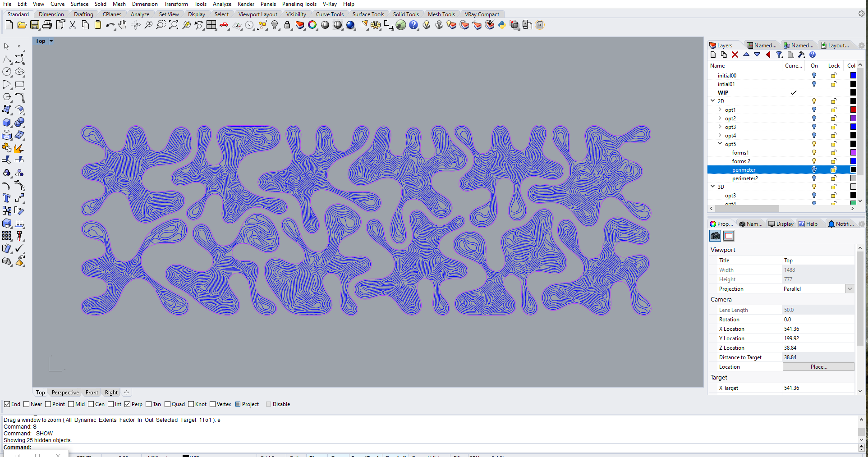Viewport: 868px width, 457px height.
Task: Select the Rectangle tool in left sidebar
Action: click(x=19, y=85)
